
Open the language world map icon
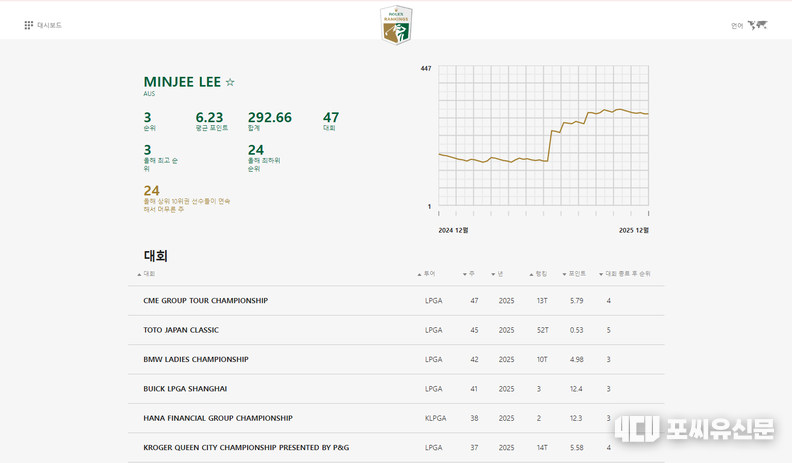coord(758,25)
